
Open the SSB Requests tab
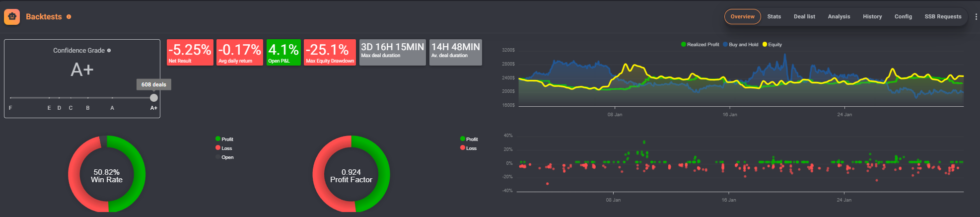click(943, 17)
